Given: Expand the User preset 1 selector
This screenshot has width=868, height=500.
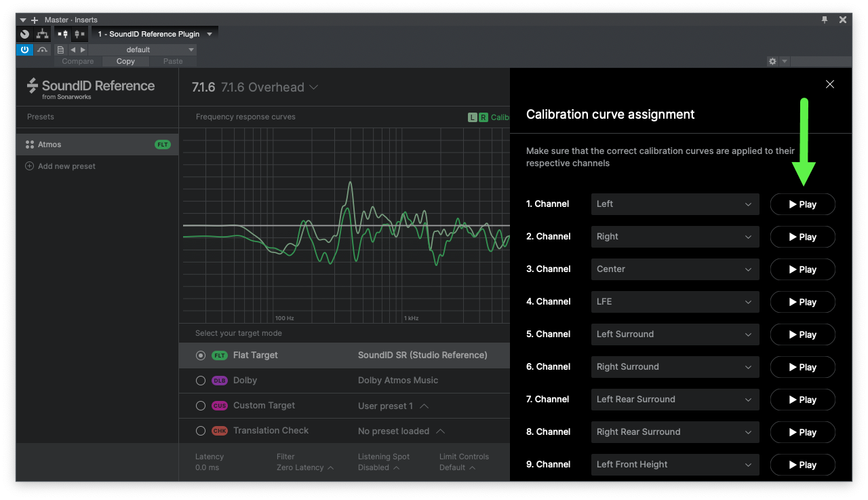Looking at the screenshot, I should [x=393, y=406].
